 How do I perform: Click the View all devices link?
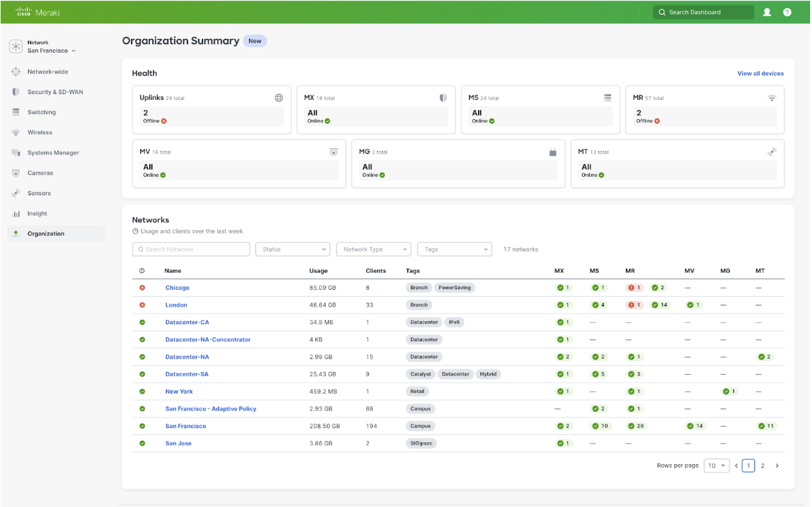pyautogui.click(x=760, y=73)
